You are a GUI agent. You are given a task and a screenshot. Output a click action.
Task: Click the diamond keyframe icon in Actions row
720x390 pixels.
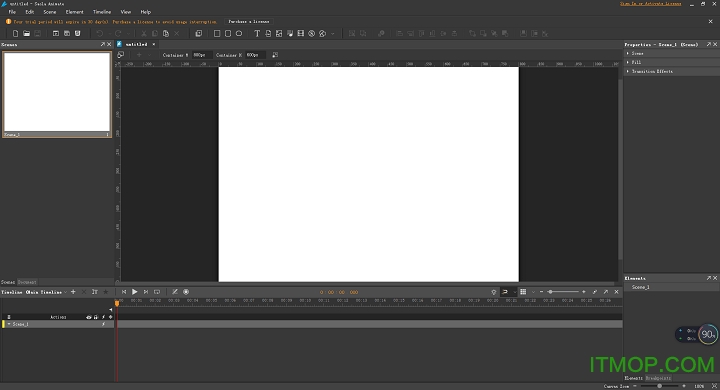pyautogui.click(x=111, y=317)
